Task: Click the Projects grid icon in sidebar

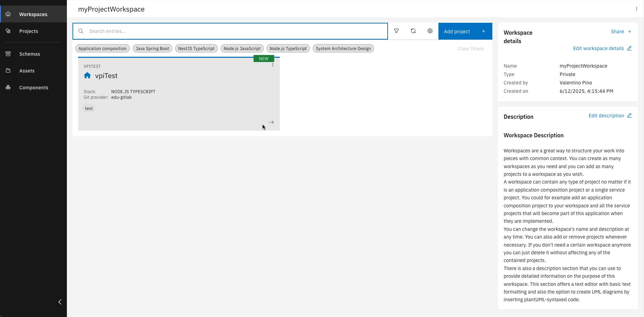Action: coord(8,31)
